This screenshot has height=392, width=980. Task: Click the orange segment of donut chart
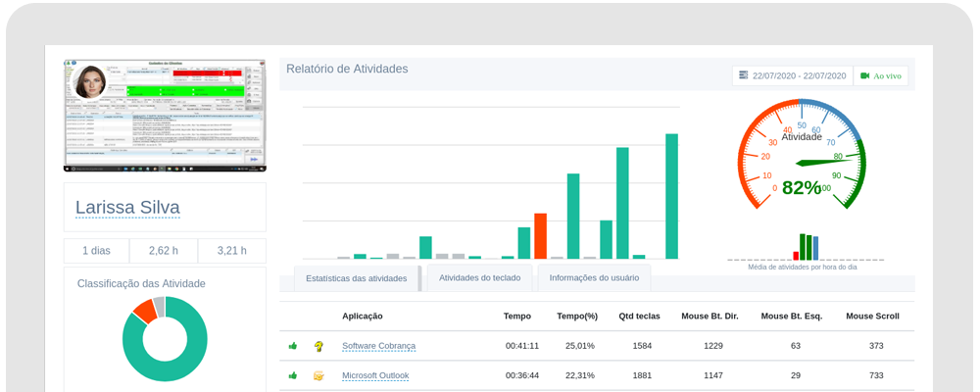point(144,310)
